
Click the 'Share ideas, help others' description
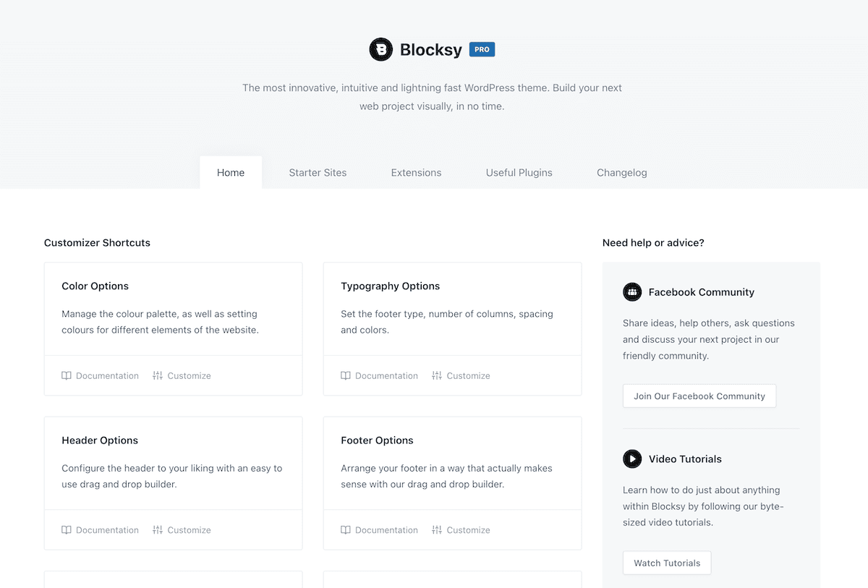[x=709, y=339]
